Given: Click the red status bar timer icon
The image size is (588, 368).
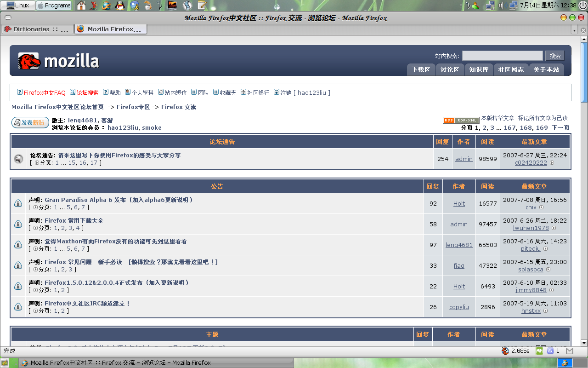Looking at the screenshot, I should (x=505, y=351).
